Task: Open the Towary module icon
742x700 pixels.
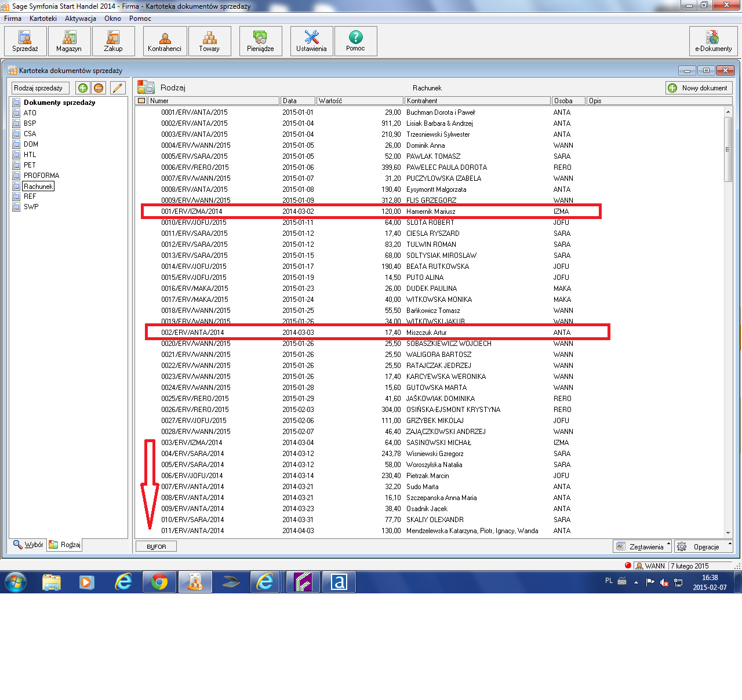Action: click(x=209, y=41)
